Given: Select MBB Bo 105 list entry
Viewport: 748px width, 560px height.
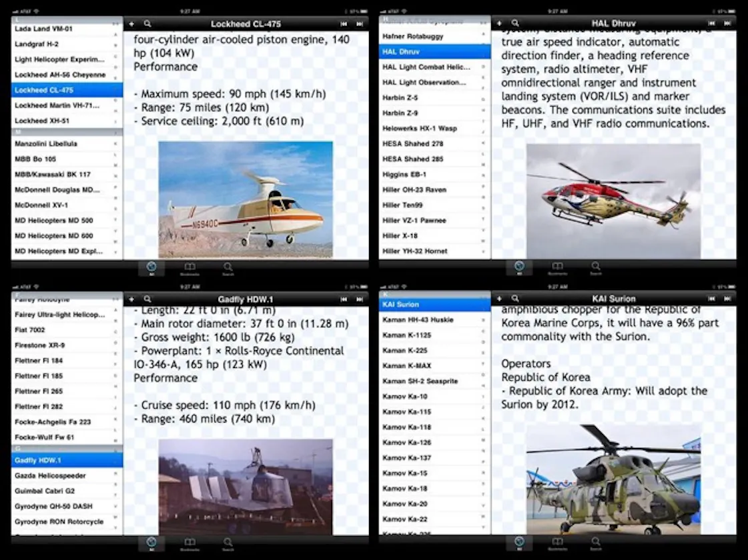Looking at the screenshot, I should [x=67, y=159].
